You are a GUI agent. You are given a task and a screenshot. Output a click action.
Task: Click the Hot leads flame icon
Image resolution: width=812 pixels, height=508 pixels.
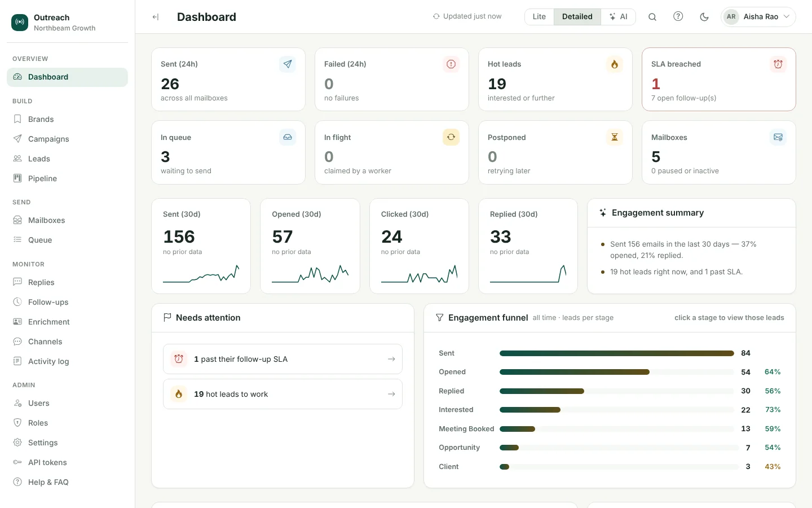(615, 64)
